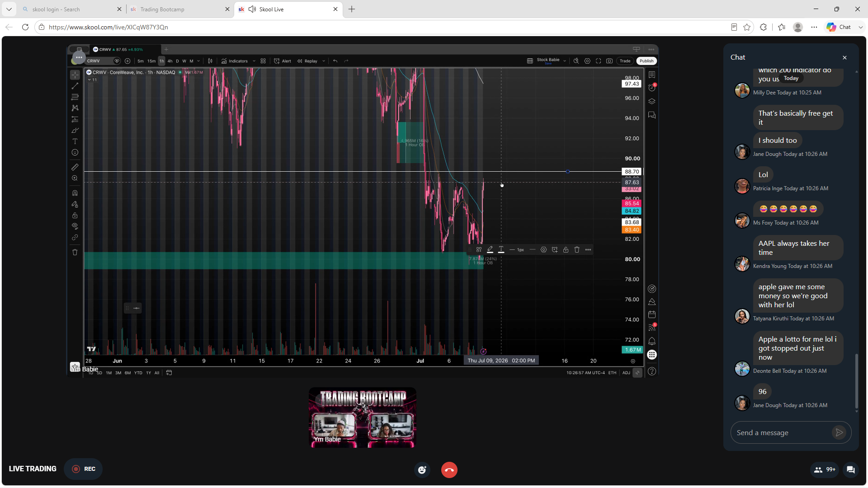Select the text annotation tool
The height and width of the screenshot is (488, 868).
[x=75, y=141]
